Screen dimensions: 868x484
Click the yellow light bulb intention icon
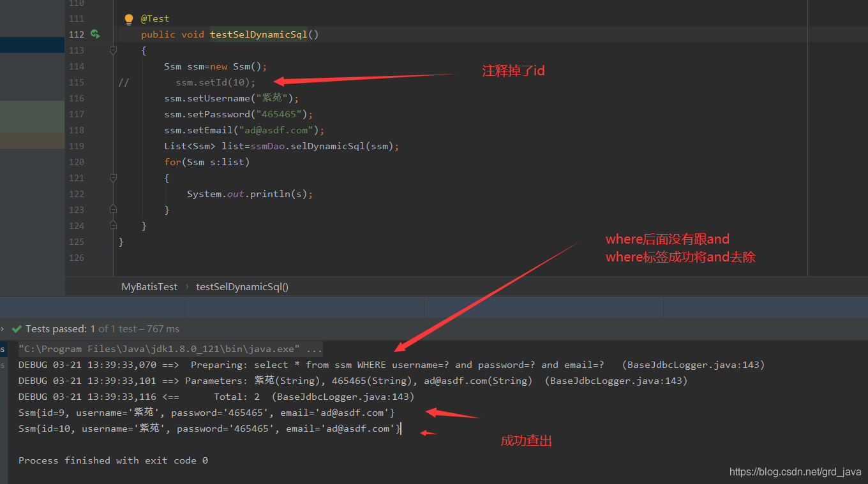pos(129,19)
